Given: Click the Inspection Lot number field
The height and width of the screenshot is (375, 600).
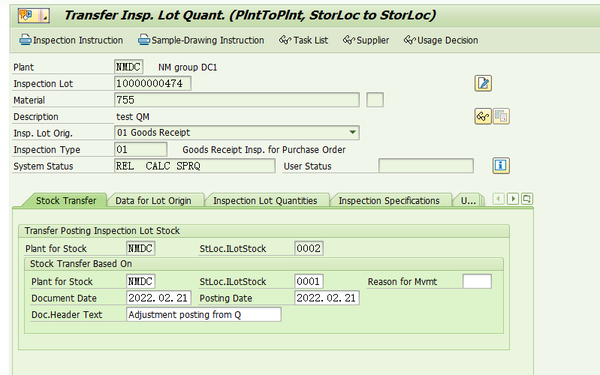Looking at the screenshot, I should (x=153, y=83).
